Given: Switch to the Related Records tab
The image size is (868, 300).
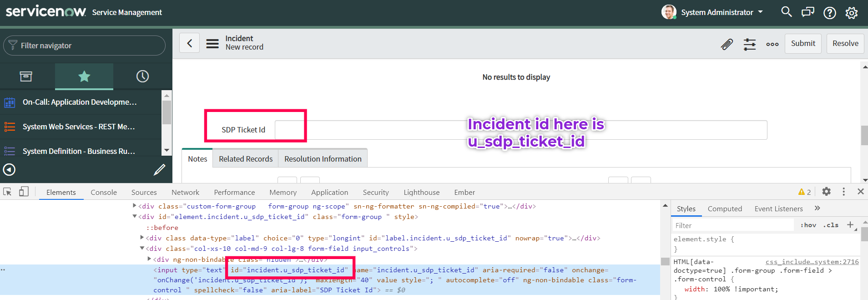Looking at the screenshot, I should [x=246, y=159].
